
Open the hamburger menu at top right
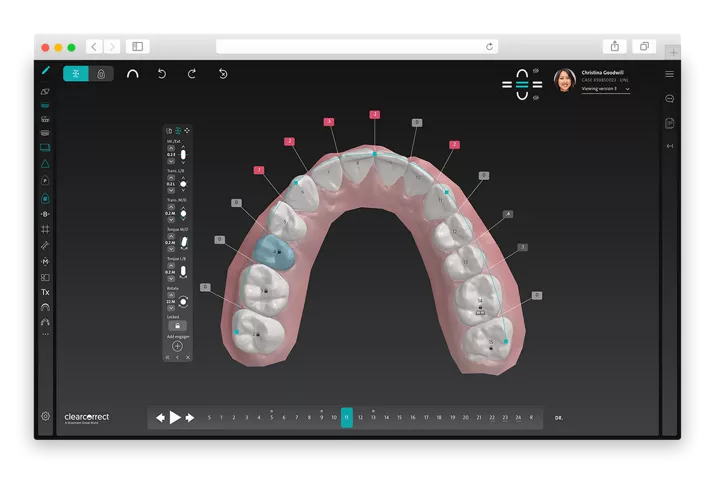[x=669, y=74]
